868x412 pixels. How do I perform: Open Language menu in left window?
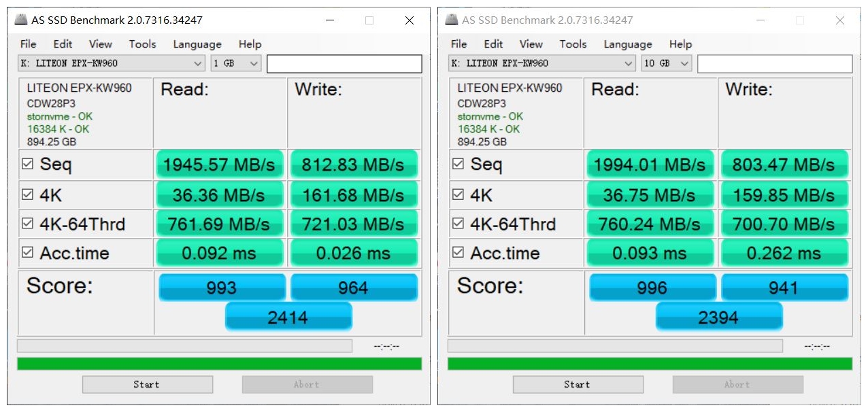(197, 44)
